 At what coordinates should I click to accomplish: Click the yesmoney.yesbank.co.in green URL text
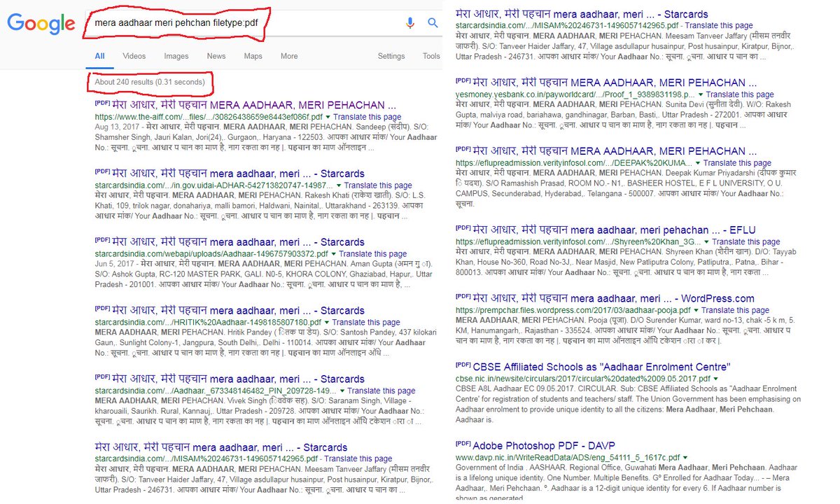(575, 94)
